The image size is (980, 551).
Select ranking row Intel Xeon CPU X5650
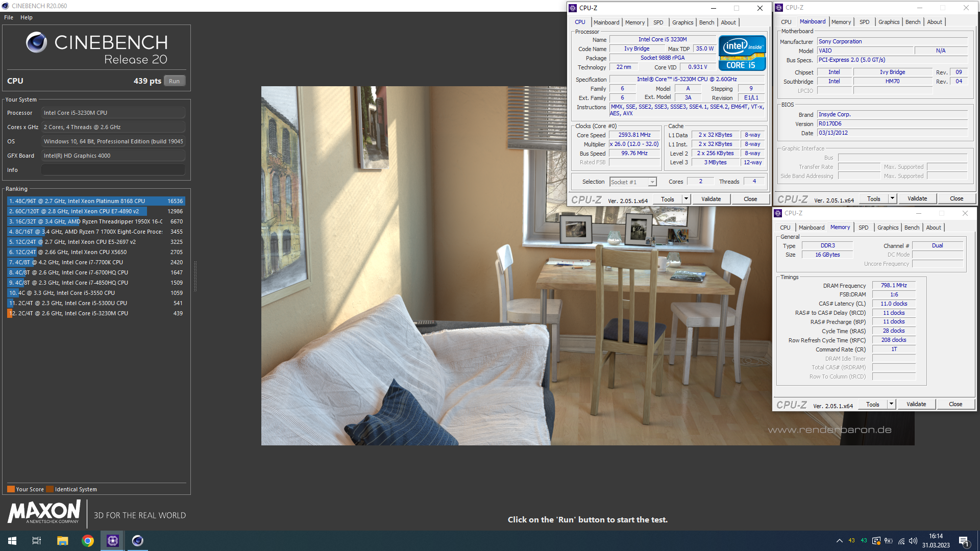tap(96, 252)
